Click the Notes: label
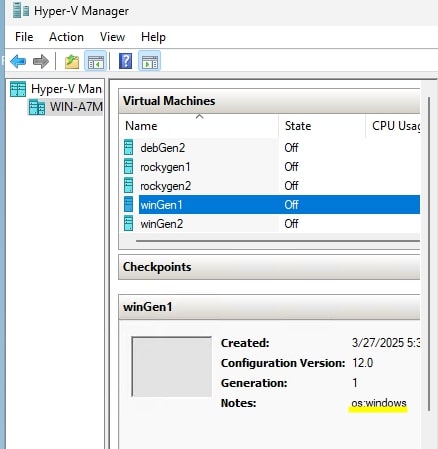This screenshot has width=438, height=449. point(238,403)
